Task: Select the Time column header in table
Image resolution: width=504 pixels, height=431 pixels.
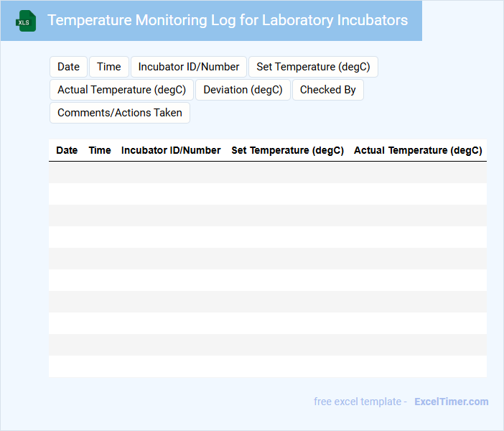Action: click(x=100, y=150)
